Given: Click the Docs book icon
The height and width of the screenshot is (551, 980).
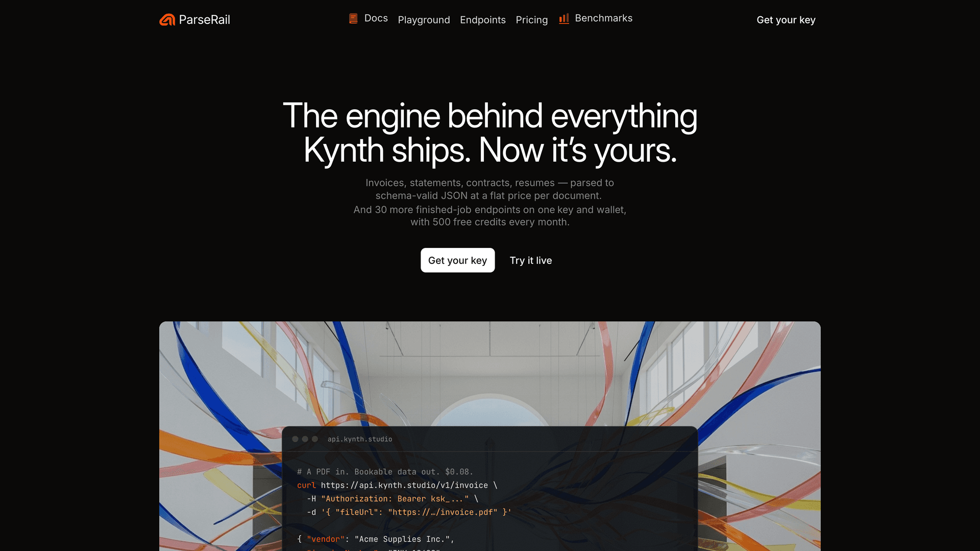Looking at the screenshot, I should (x=353, y=18).
